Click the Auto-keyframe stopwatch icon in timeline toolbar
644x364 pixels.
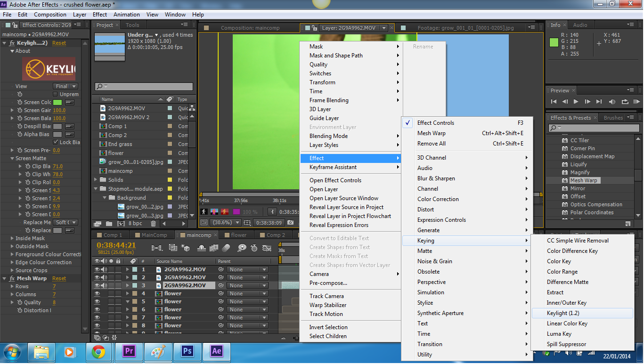pyautogui.click(x=254, y=247)
